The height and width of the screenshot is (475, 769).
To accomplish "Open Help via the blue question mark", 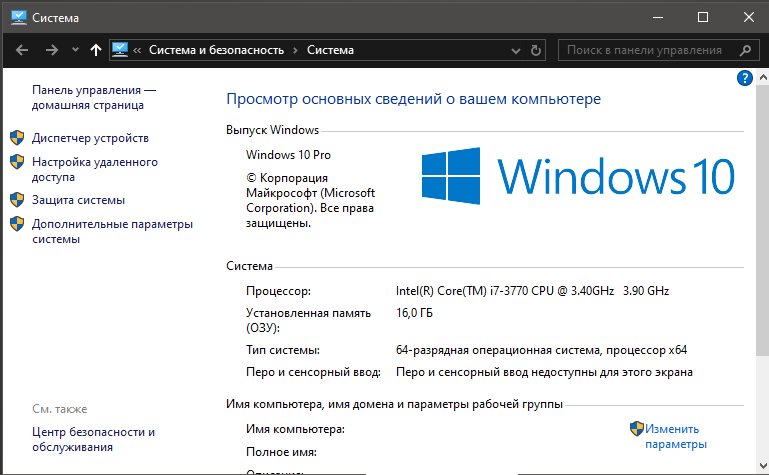I will (744, 78).
